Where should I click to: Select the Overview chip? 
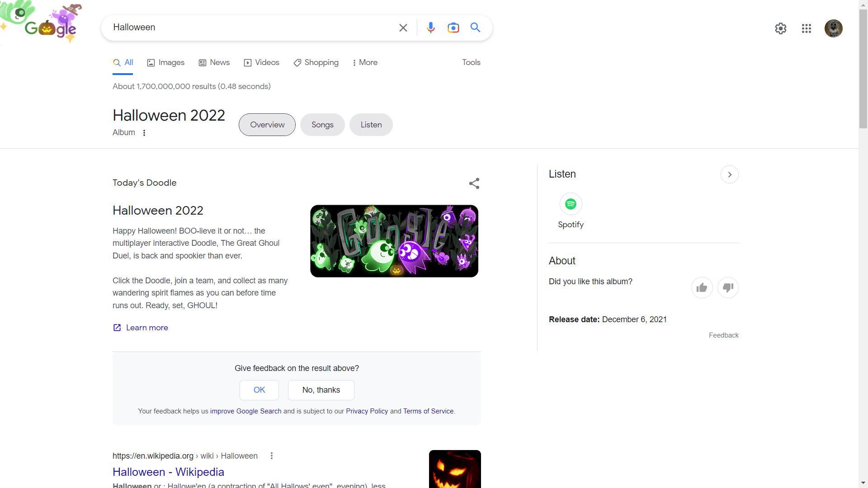pos(267,125)
